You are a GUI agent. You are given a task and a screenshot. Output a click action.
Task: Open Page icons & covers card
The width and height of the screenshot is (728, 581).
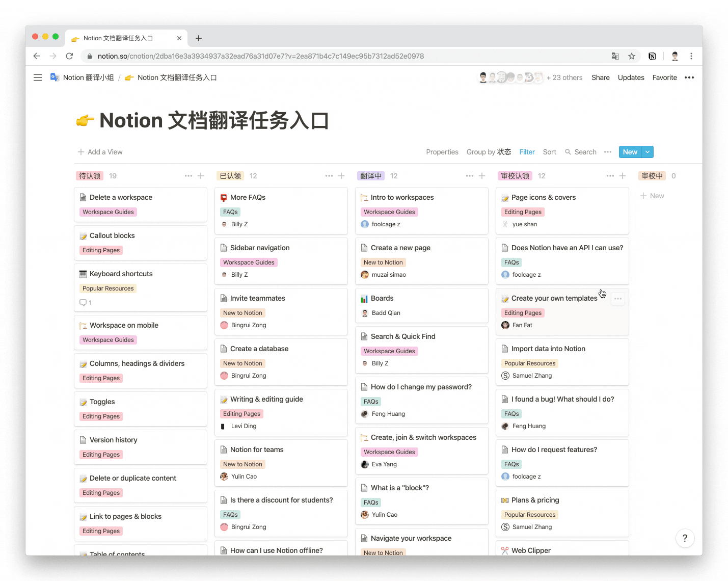(562, 210)
